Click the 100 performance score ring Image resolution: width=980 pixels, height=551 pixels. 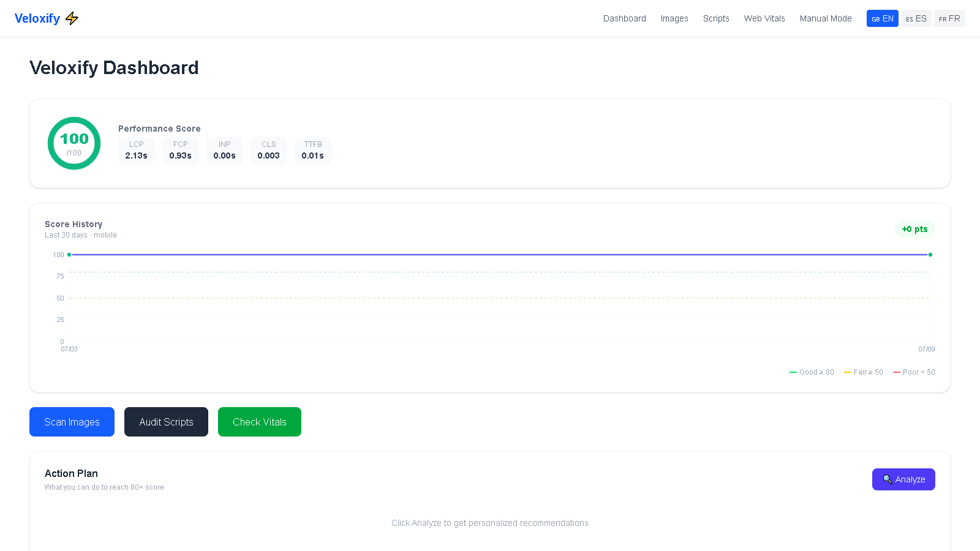[74, 143]
